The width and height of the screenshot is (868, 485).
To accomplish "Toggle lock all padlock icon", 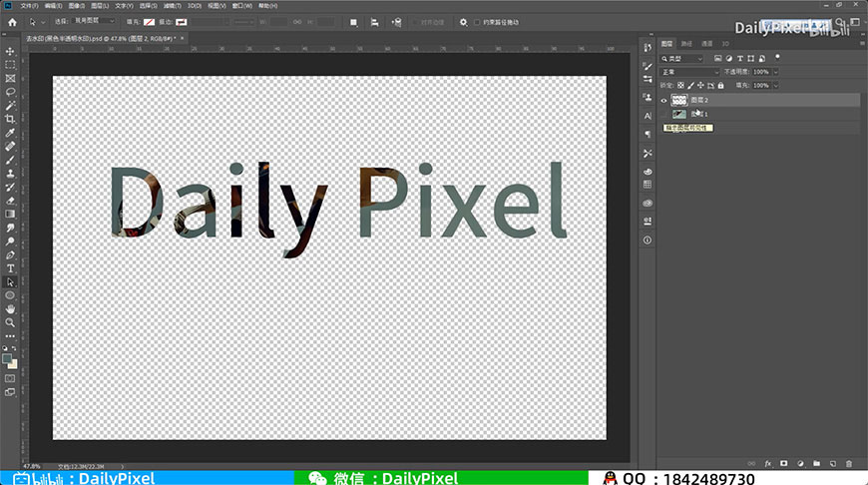I will (x=720, y=85).
